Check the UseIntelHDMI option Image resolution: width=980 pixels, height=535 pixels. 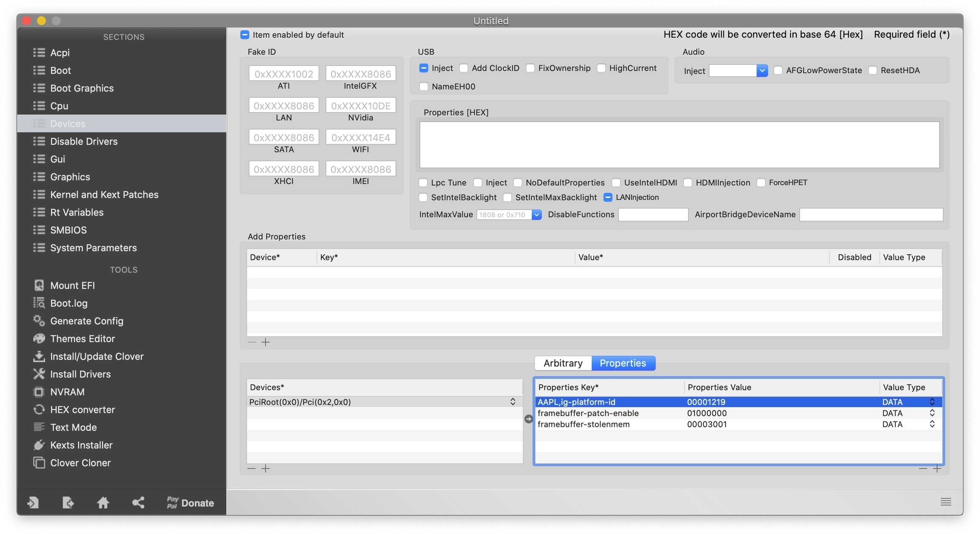(x=616, y=182)
